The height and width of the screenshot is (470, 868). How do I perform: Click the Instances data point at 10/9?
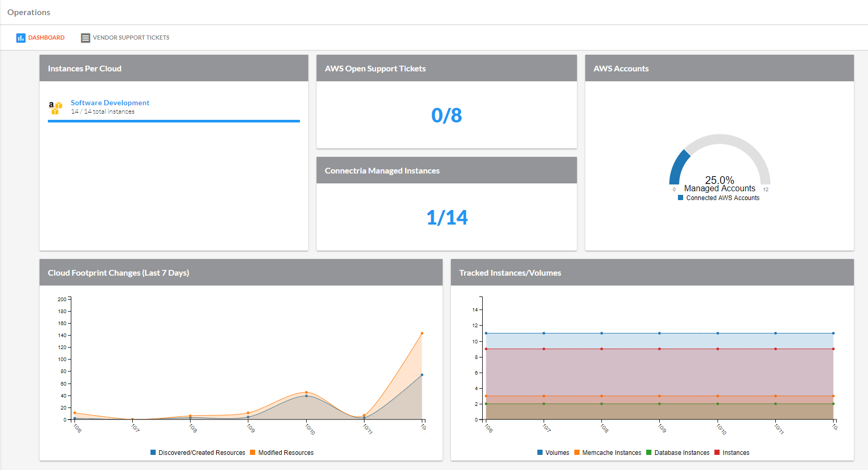(659, 349)
